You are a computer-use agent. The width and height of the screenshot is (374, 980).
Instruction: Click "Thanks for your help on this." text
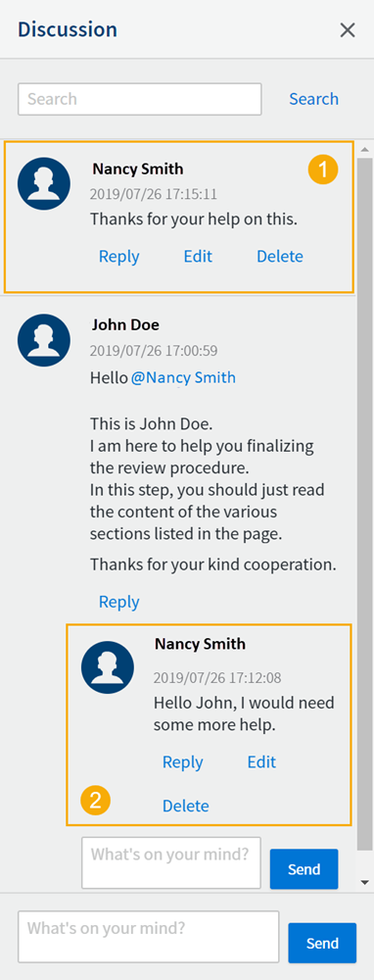pyautogui.click(x=194, y=220)
